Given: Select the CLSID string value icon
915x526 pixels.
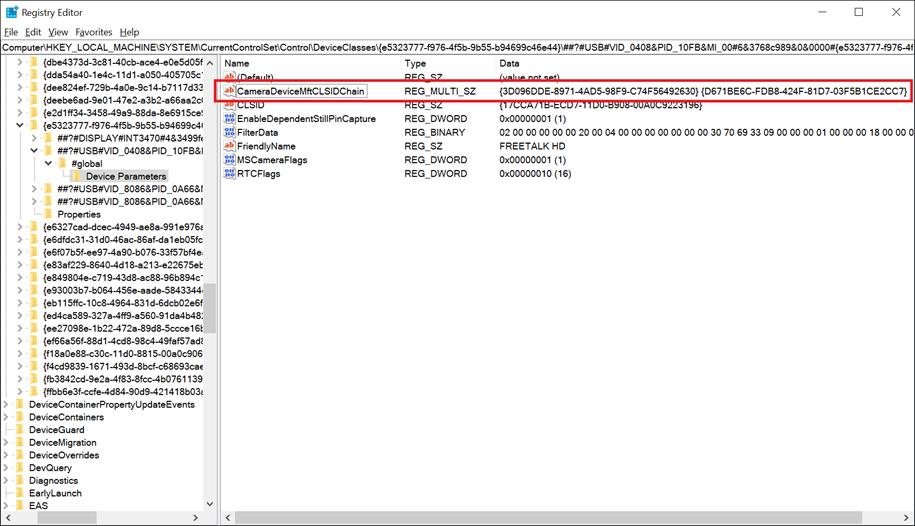Looking at the screenshot, I should 229,105.
